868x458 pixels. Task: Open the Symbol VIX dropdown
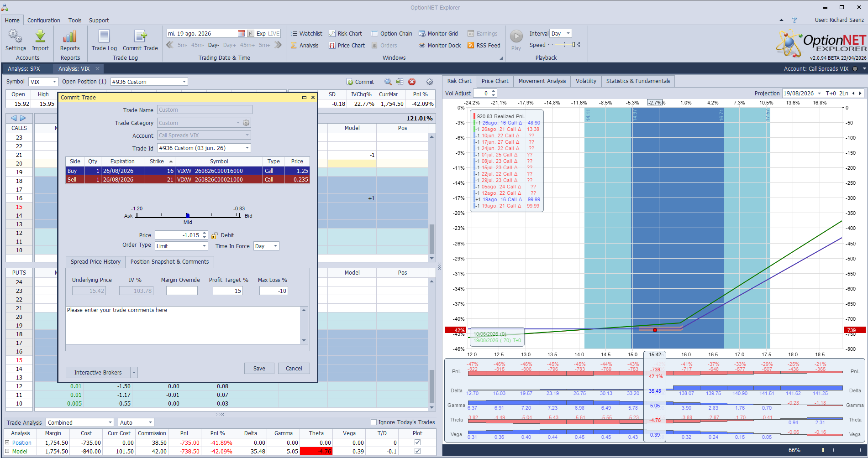(x=54, y=82)
